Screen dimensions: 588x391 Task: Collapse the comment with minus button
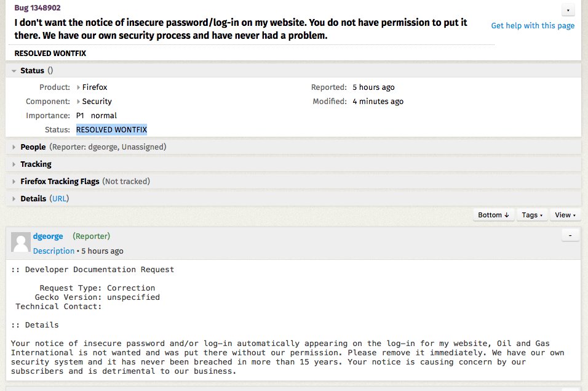click(x=570, y=235)
